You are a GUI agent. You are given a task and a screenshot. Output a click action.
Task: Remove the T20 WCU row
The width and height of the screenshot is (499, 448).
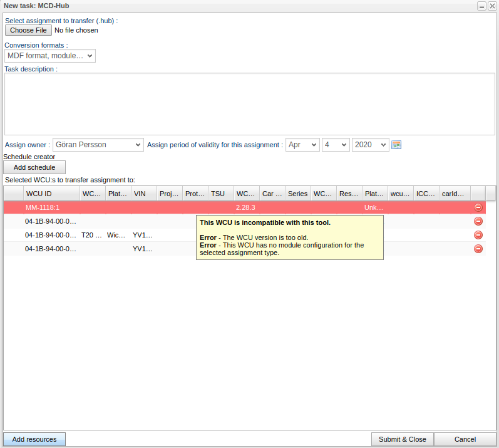point(478,235)
